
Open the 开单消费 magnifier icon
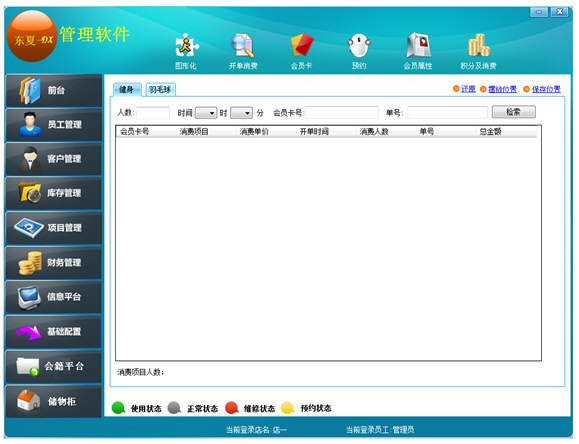tap(243, 46)
